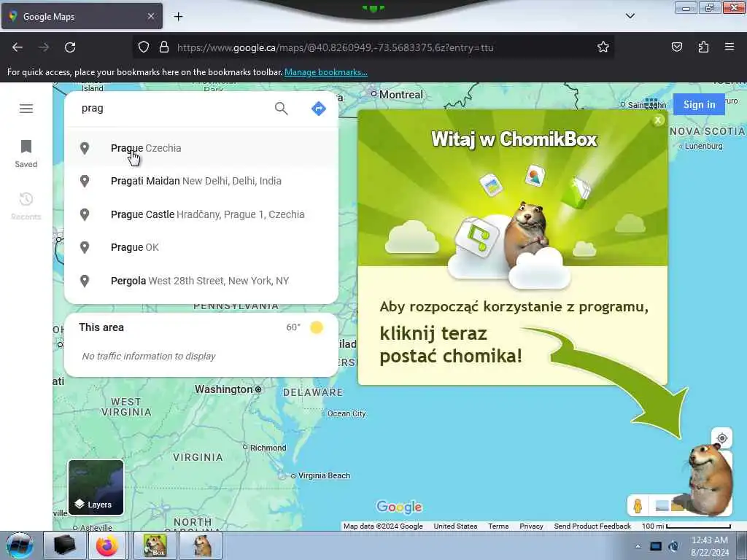Click the Windows Start button
The height and width of the screenshot is (560, 747).
pos(19,545)
